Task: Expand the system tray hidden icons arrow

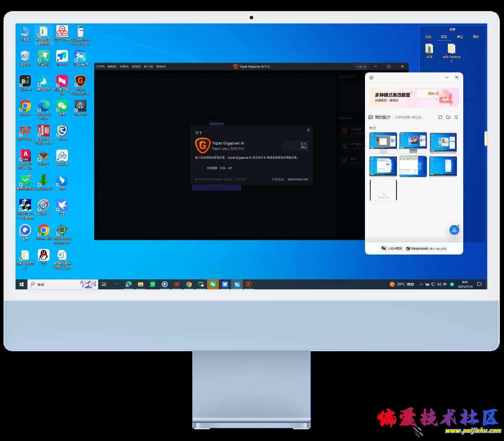Action: point(421,284)
